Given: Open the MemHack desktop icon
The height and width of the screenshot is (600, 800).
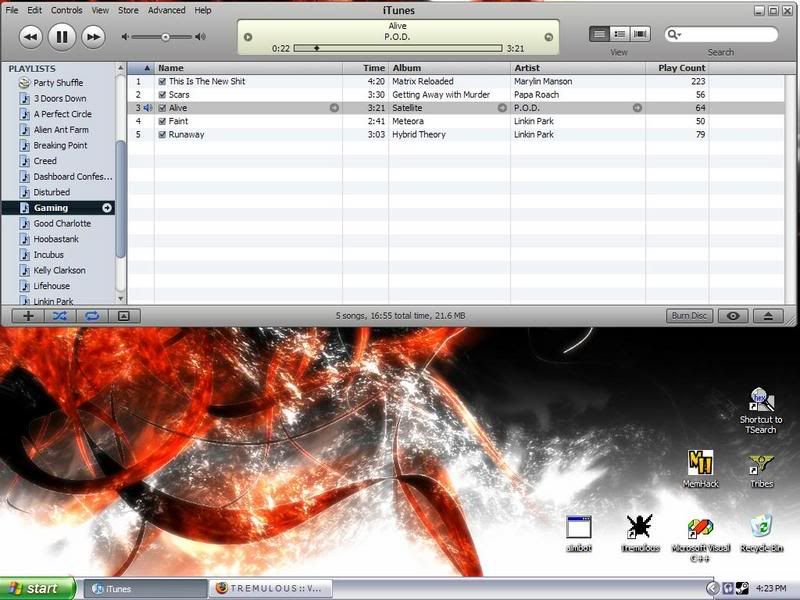Looking at the screenshot, I should [x=701, y=469].
